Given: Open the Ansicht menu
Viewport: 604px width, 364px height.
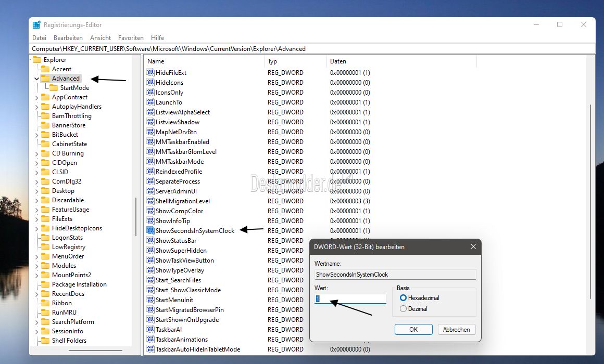Looking at the screenshot, I should 100,38.
